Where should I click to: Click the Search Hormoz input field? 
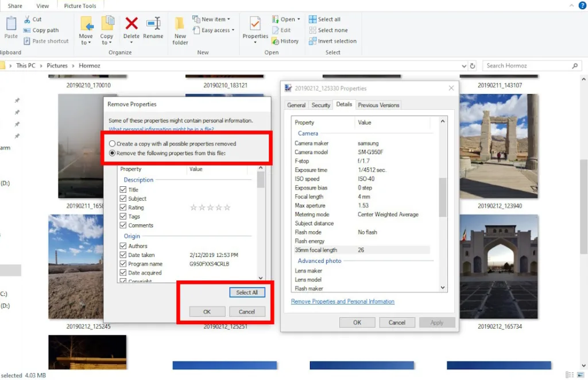click(527, 66)
